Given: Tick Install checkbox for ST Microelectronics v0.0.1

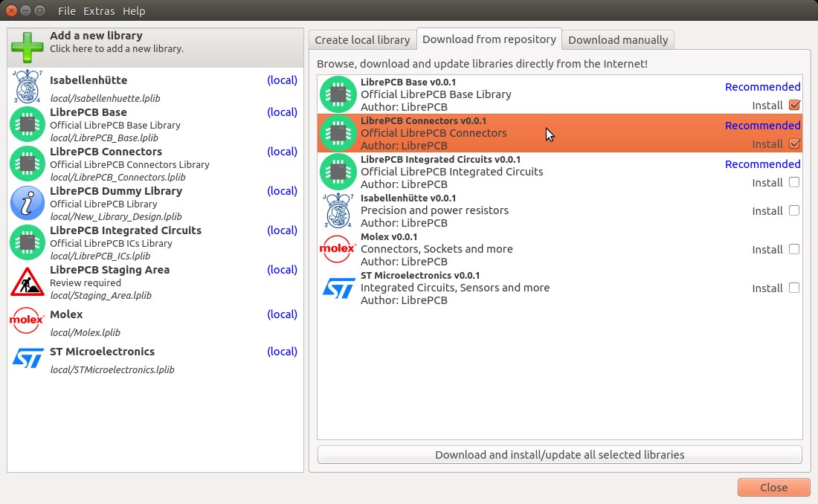Looking at the screenshot, I should tap(793, 288).
